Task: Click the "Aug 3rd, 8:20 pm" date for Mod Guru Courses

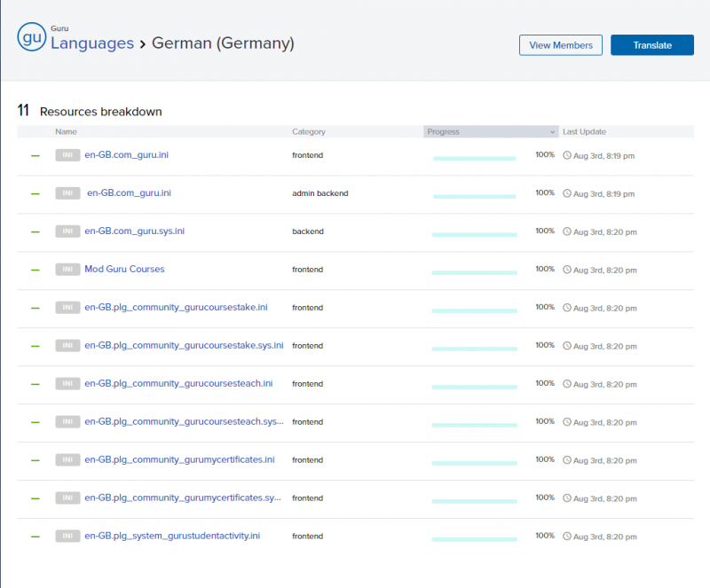Action: tap(605, 270)
